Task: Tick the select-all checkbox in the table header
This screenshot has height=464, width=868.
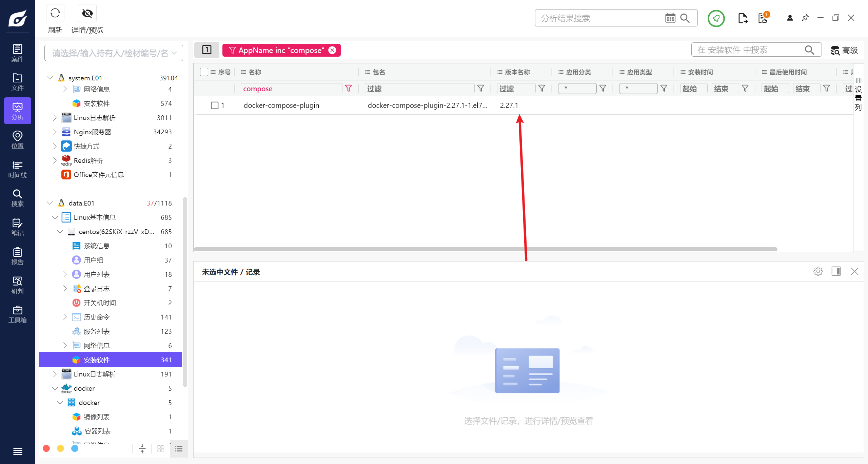Action: click(204, 72)
